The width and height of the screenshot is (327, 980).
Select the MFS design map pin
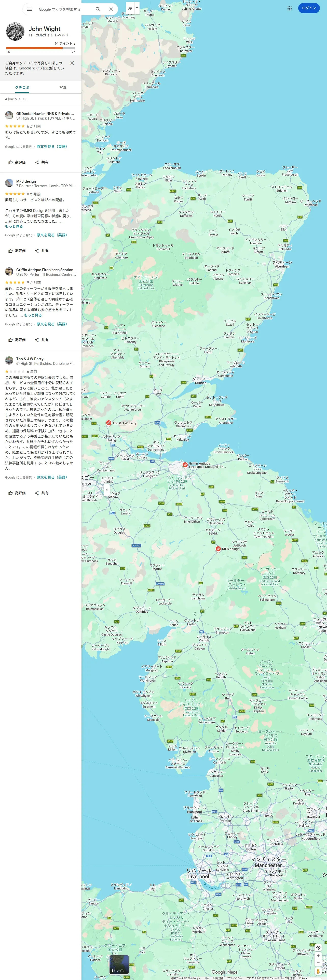pos(218,549)
